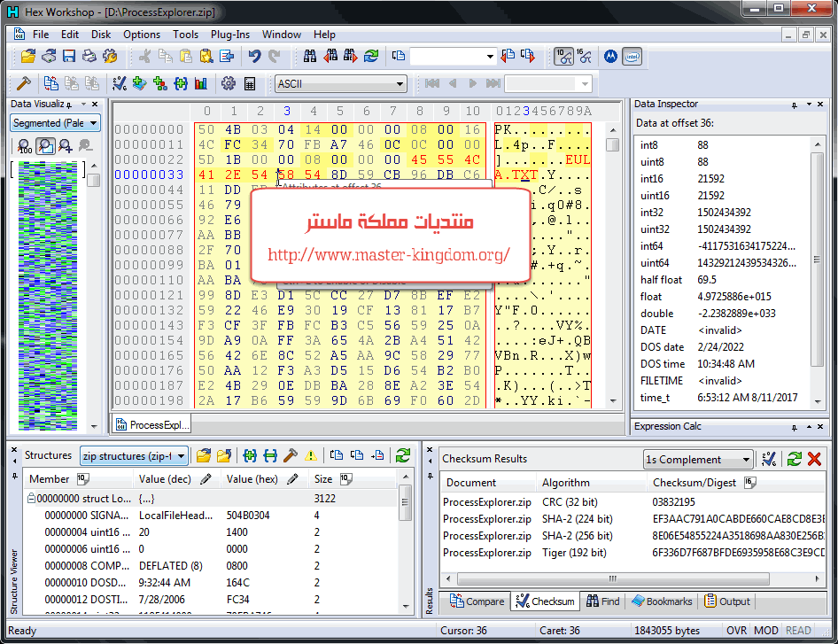This screenshot has width=838, height=644.
Task: Click the yellow warning triangle in Structures toolbar
Action: point(311,455)
